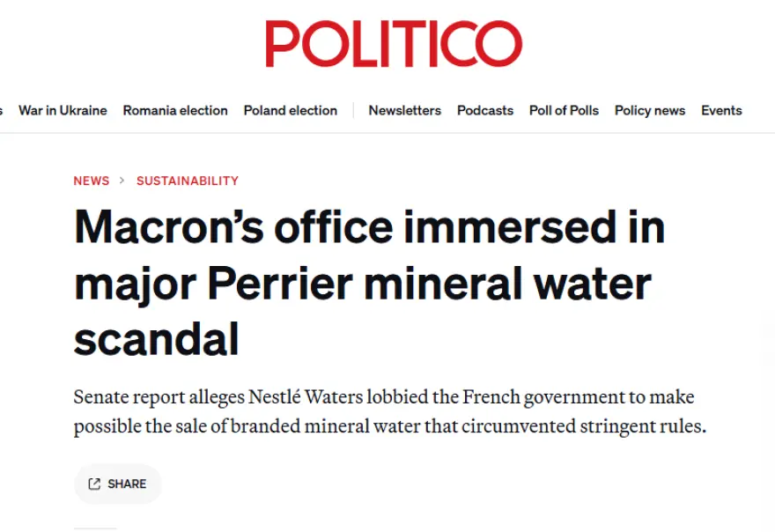Open the Romania election page
This screenshot has width=775, height=532.
[175, 110]
